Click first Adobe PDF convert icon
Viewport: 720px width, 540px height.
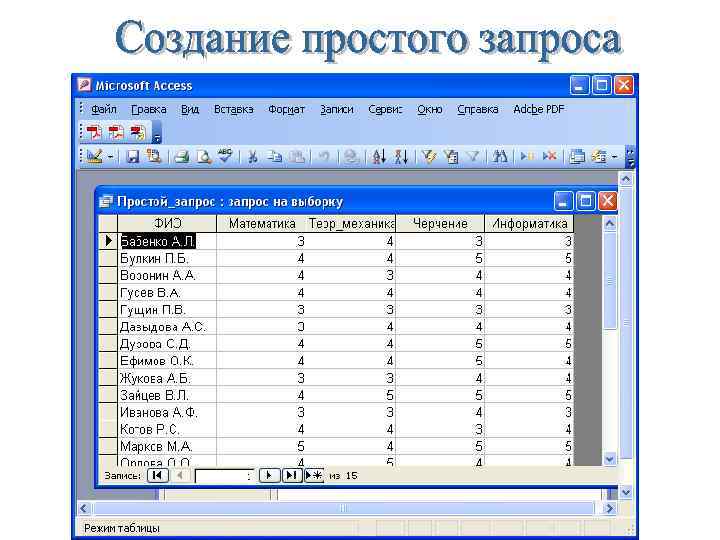[94, 133]
